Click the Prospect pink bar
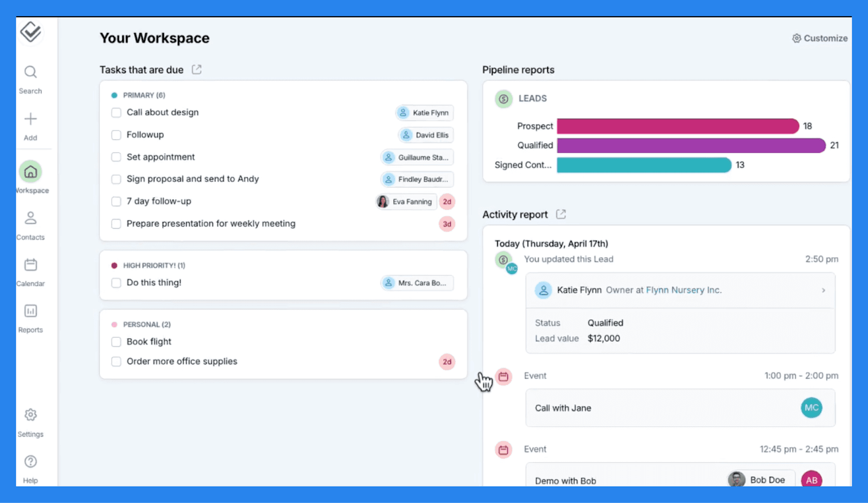The height and width of the screenshot is (503, 868). point(678,126)
